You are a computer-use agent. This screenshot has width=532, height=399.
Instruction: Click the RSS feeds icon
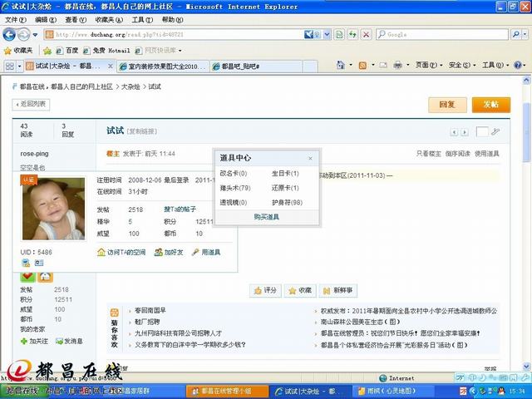pyautogui.click(x=362, y=65)
